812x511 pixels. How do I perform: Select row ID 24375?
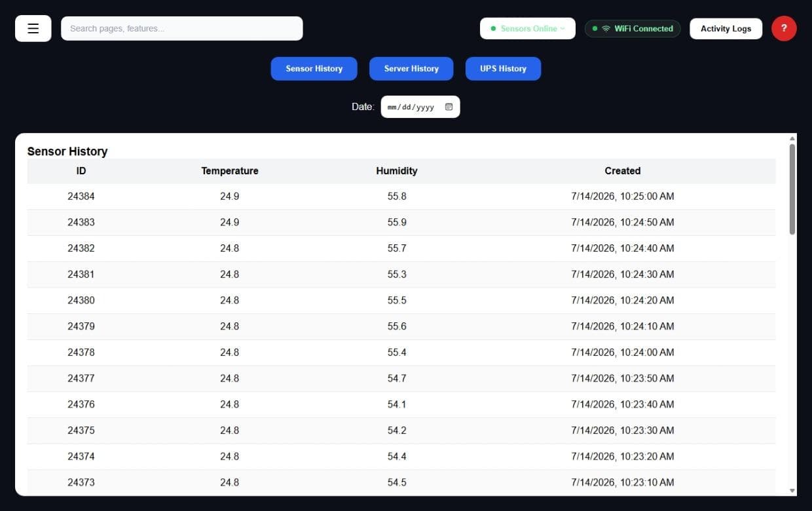(x=401, y=430)
